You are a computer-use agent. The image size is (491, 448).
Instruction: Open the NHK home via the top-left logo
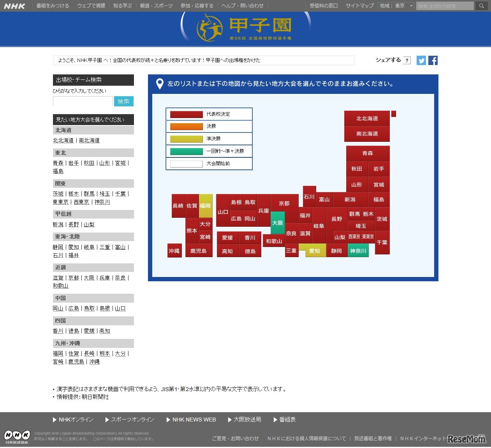[14, 6]
